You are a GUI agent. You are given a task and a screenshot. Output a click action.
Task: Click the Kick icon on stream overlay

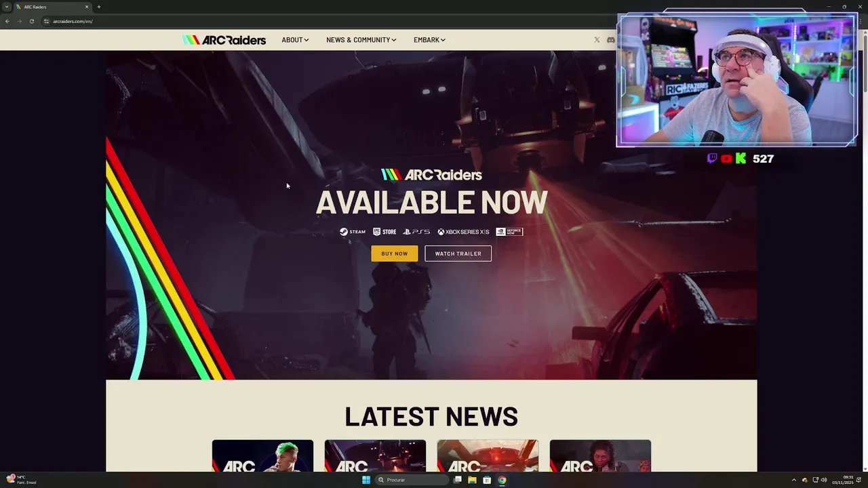pyautogui.click(x=741, y=159)
